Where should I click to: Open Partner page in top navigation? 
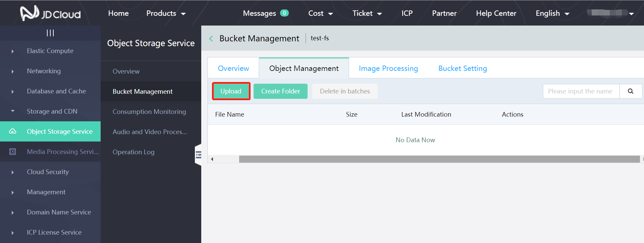click(x=444, y=13)
